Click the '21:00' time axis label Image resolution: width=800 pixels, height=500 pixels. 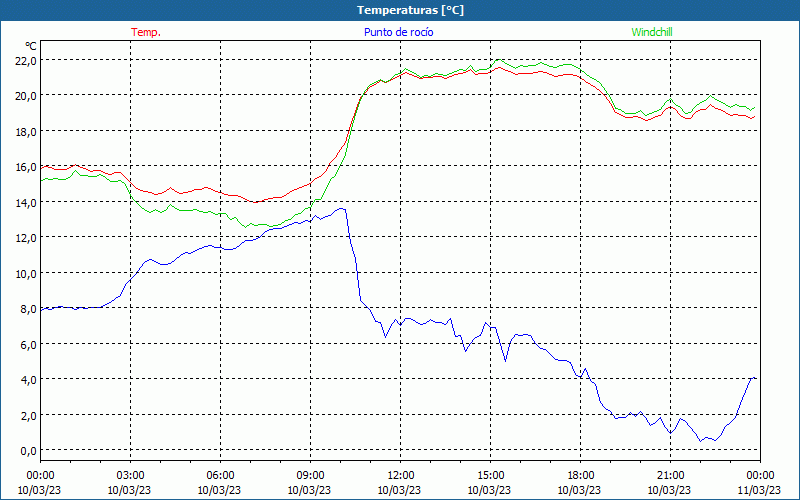[x=670, y=476]
